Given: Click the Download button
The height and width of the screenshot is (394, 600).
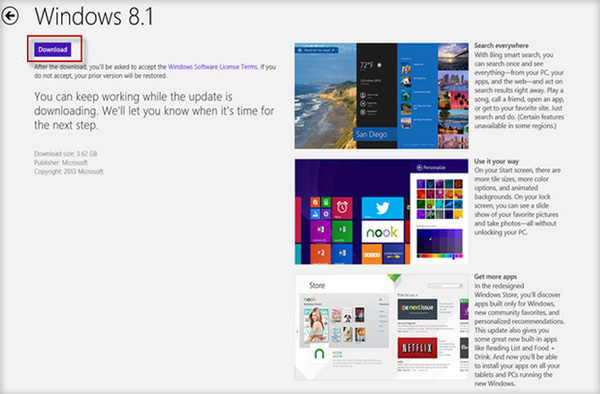Looking at the screenshot, I should (x=53, y=49).
